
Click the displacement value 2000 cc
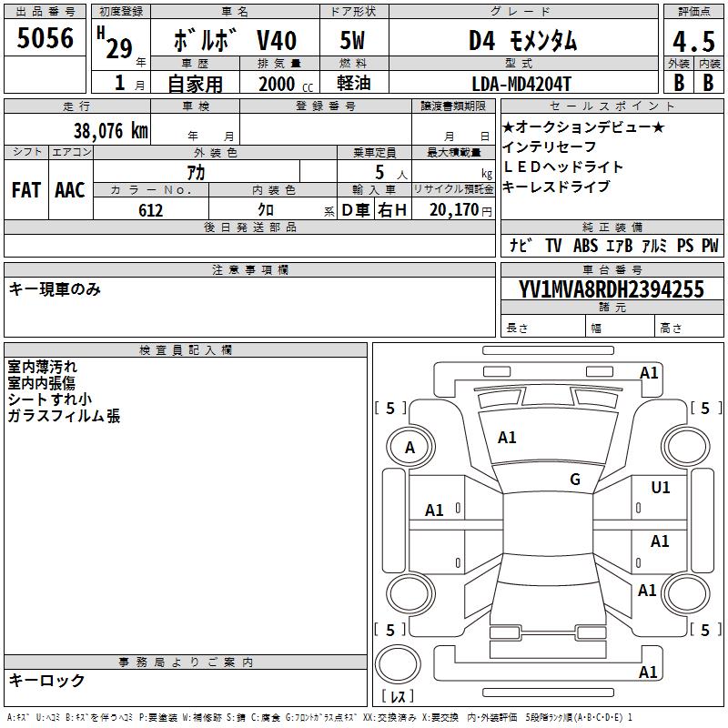tap(286, 84)
